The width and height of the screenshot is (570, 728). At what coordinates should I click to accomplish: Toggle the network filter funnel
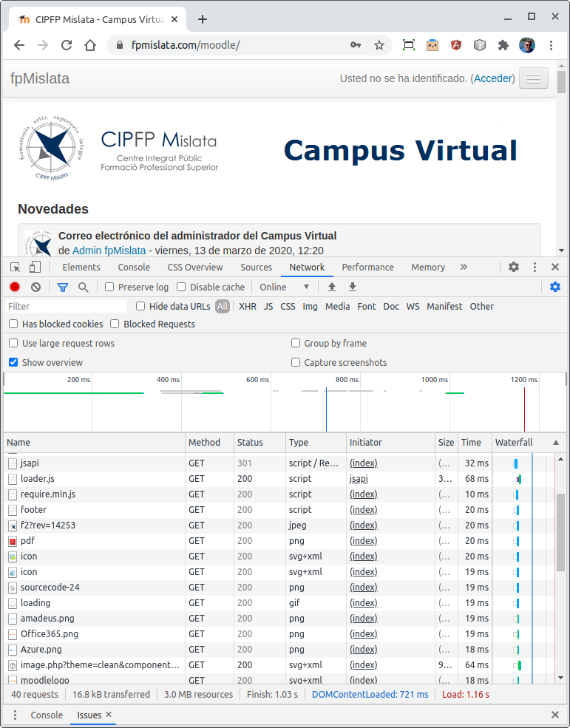63,288
